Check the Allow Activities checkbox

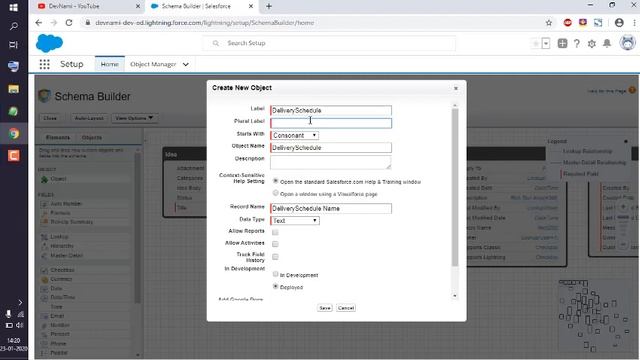tap(275, 244)
